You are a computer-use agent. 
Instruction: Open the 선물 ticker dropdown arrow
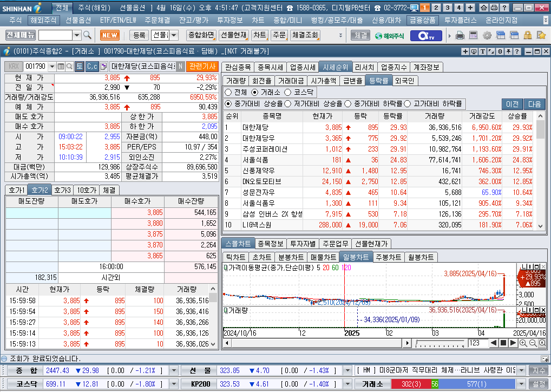click(x=347, y=370)
